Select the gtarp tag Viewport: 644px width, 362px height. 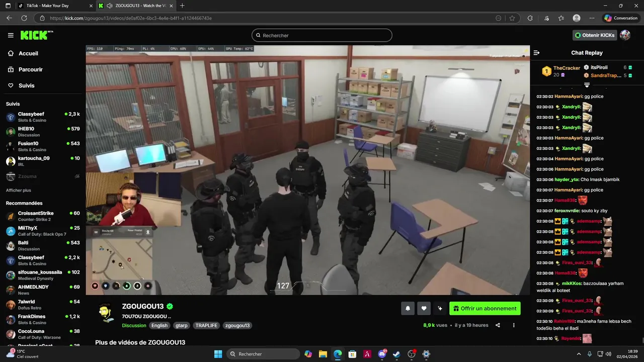(x=182, y=325)
